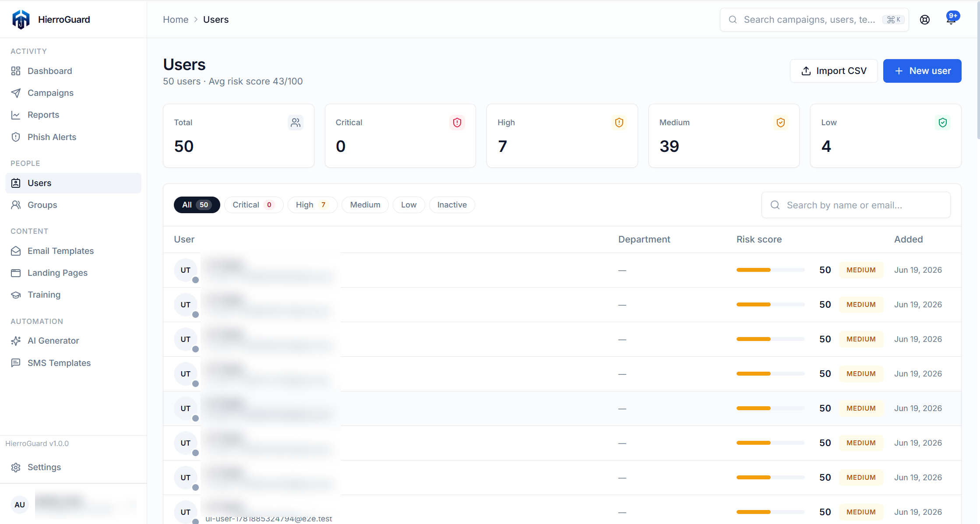This screenshot has height=524, width=980.
Task: Click the risk score bar in first row
Action: [770, 270]
